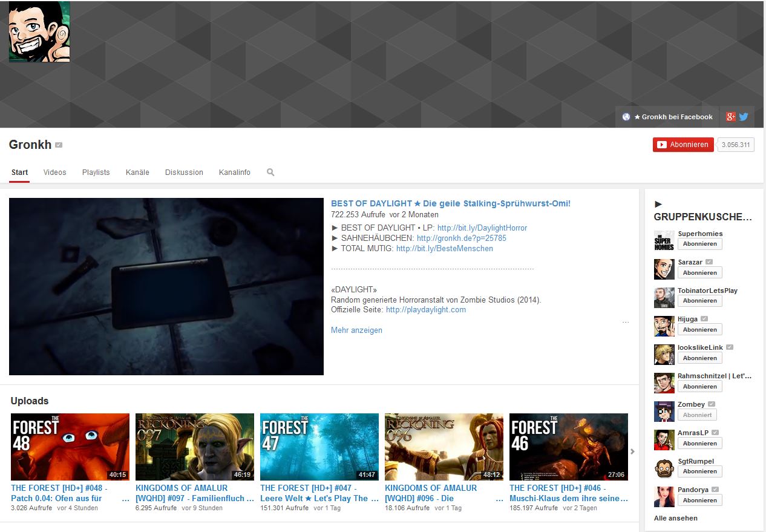
Task: Open THE FOREST #046 Muschi-Klaus title
Action: click(569, 493)
